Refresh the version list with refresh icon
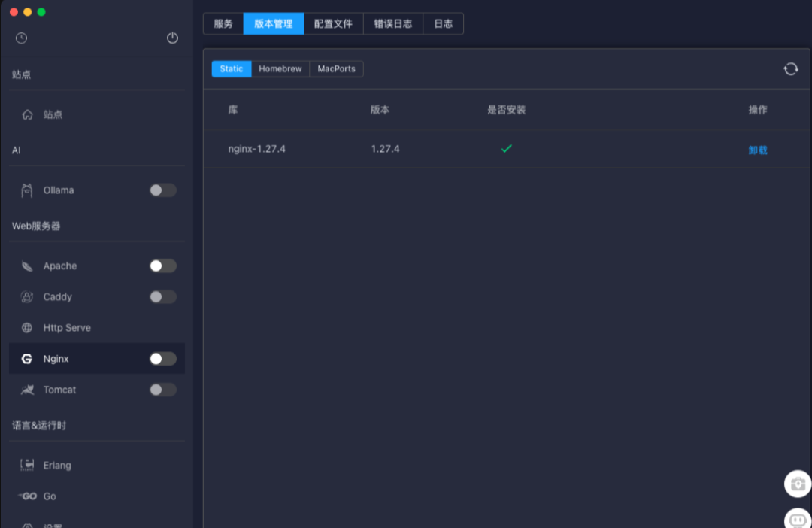 click(x=791, y=69)
